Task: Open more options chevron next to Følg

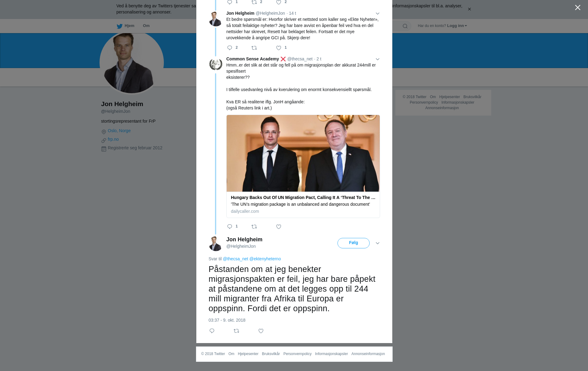Action: point(378,243)
